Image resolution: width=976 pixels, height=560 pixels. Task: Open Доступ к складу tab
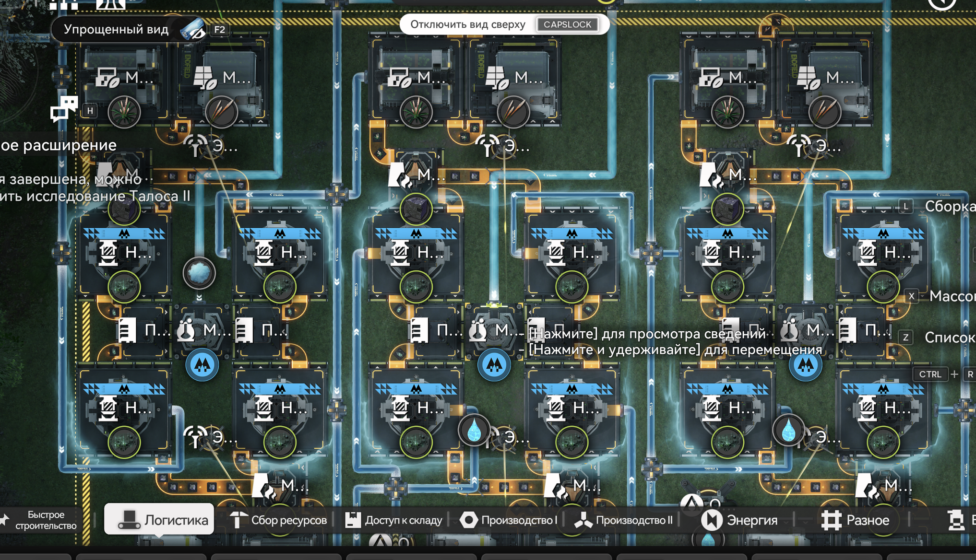tap(394, 520)
